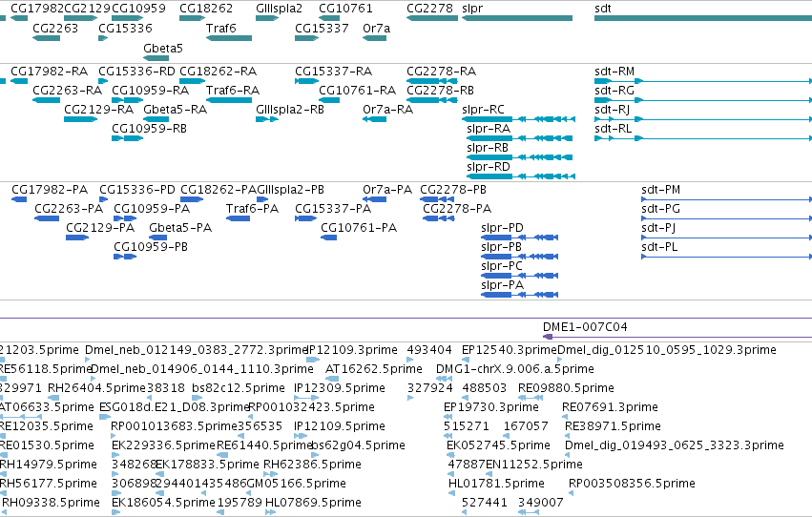
Task: Click the CG17982-PA protein label
Action: [50, 190]
